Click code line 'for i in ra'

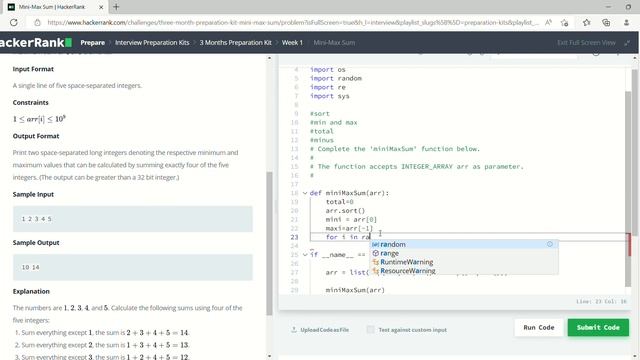[348, 237]
